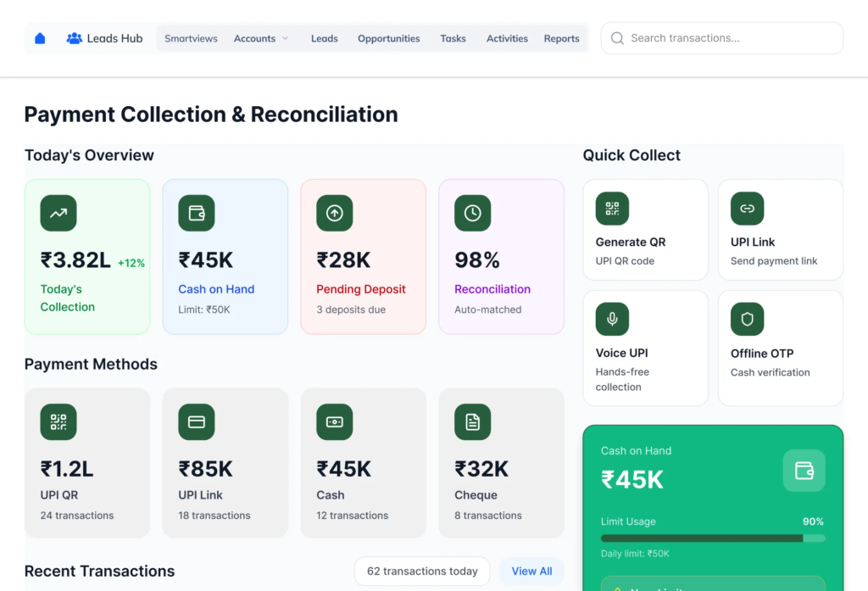
Task: Click the 12 transactions text
Action: [352, 516]
